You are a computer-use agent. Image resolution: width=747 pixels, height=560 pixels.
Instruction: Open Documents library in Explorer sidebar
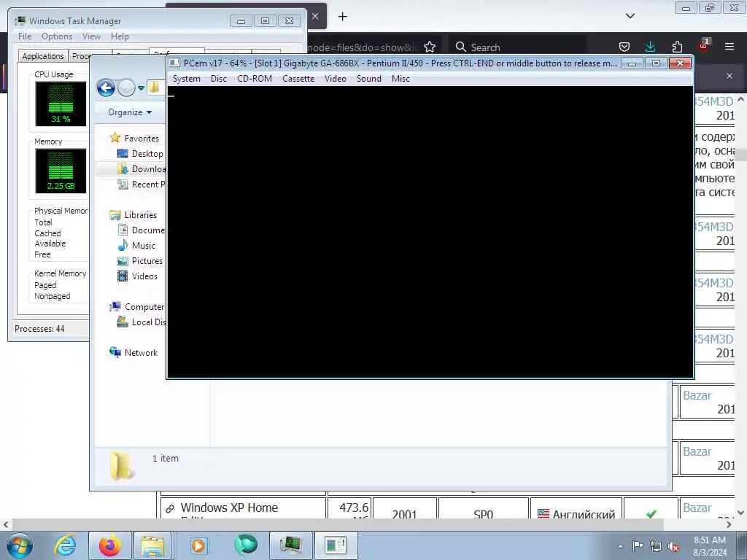click(x=148, y=230)
